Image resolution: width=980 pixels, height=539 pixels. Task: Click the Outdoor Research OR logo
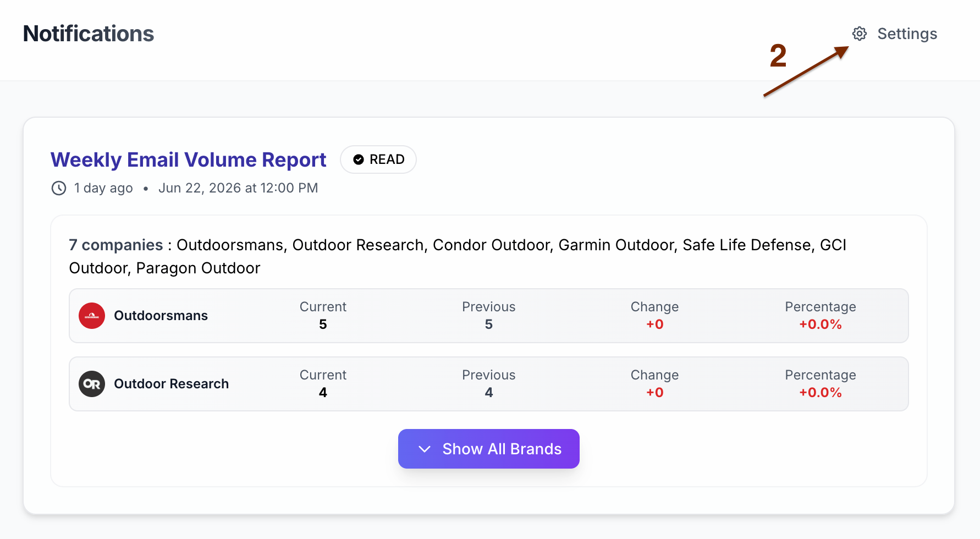pos(92,384)
